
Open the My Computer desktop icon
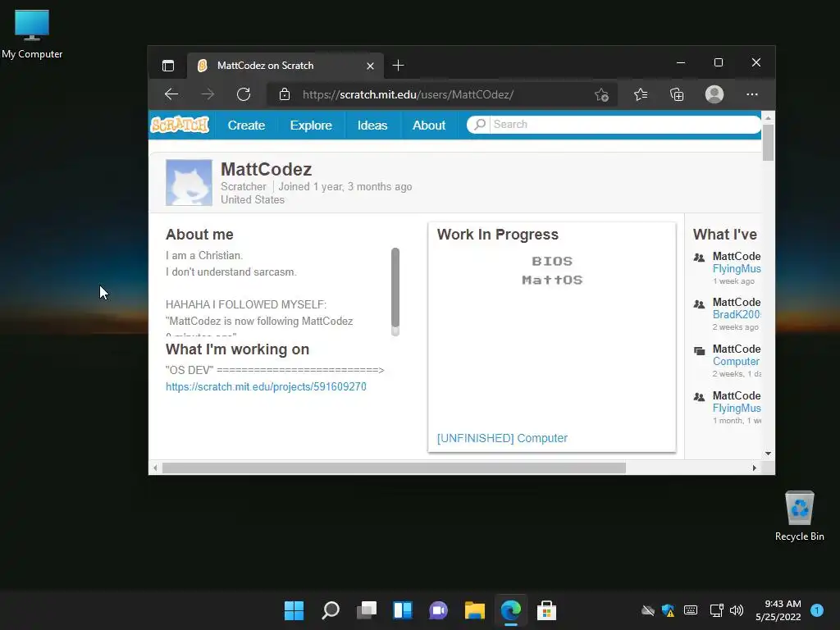click(32, 33)
